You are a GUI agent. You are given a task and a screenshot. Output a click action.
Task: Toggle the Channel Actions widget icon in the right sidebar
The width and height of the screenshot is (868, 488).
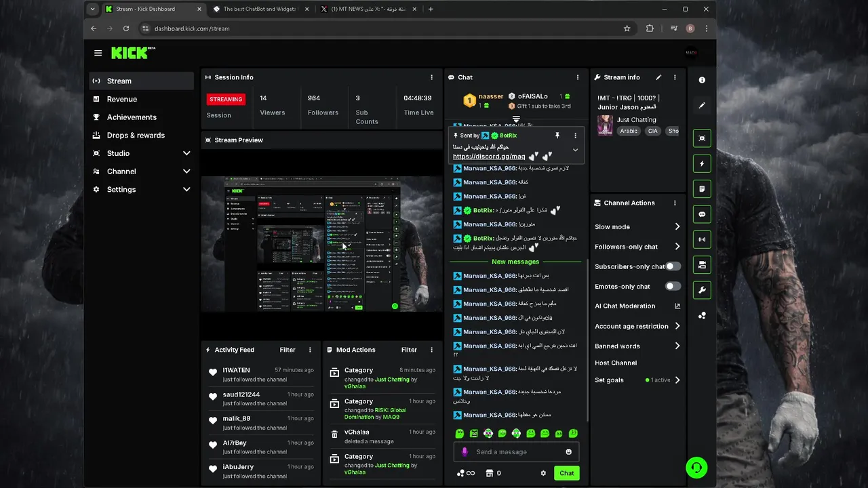click(x=702, y=265)
